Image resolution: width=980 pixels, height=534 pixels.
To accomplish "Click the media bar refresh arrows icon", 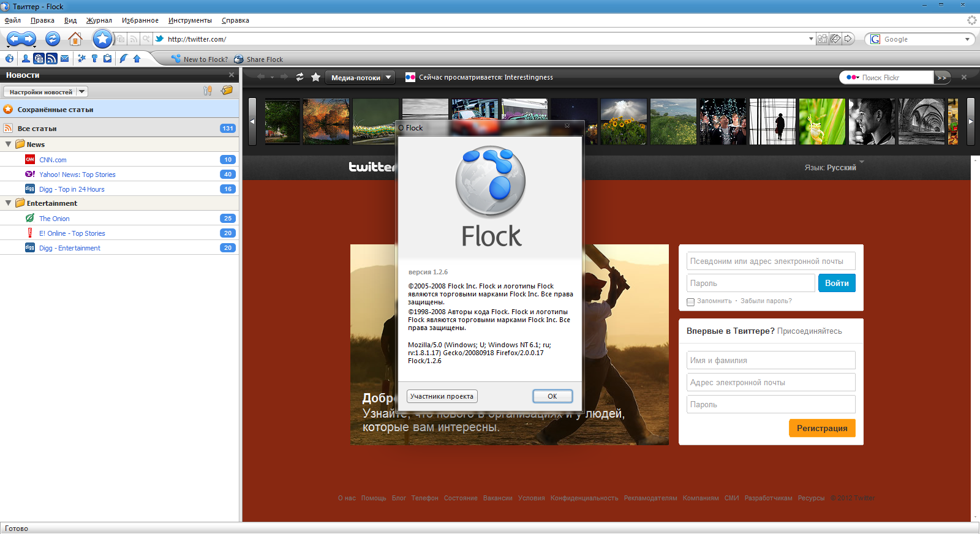I will click(x=300, y=77).
